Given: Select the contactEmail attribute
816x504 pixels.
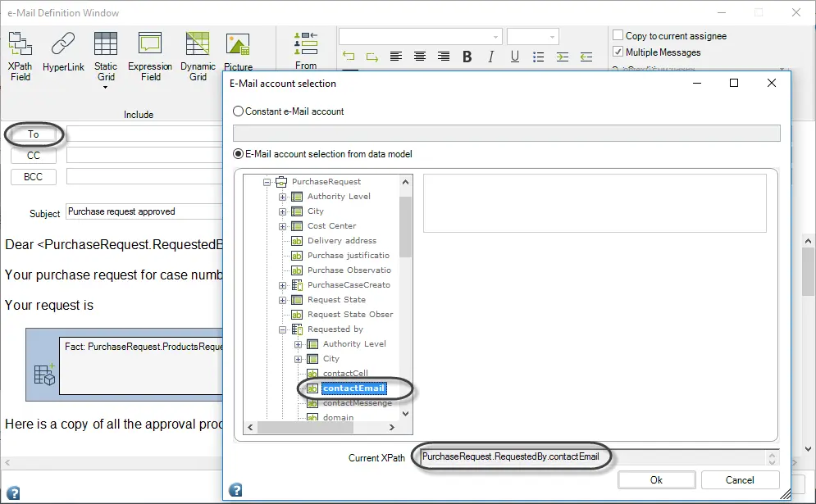Looking at the screenshot, I should click(354, 388).
